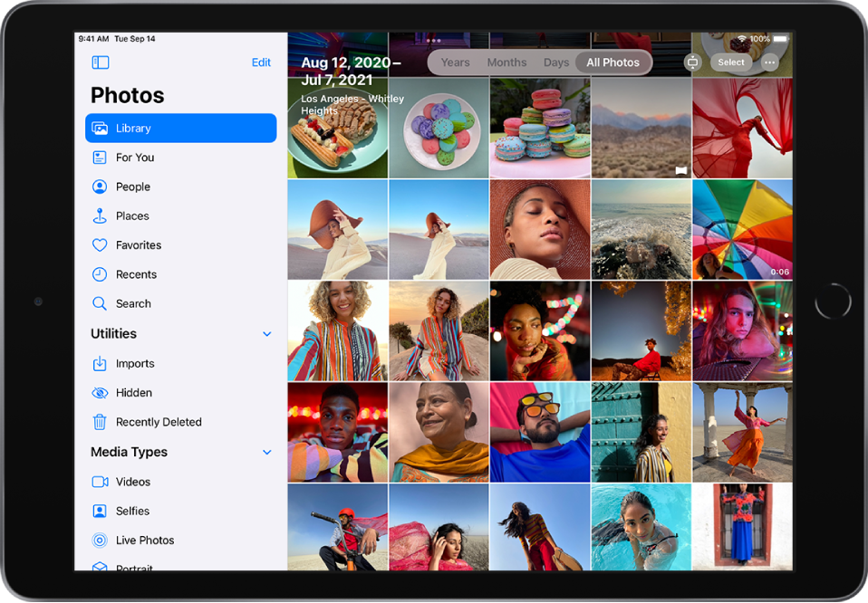The image size is (868, 603).
Task: Collapse the Media Types section
Action: 267,453
